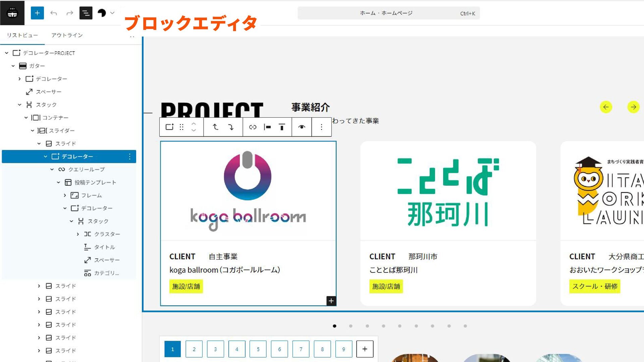
Task: Expand the フレーム tree item
Action: coord(65,195)
